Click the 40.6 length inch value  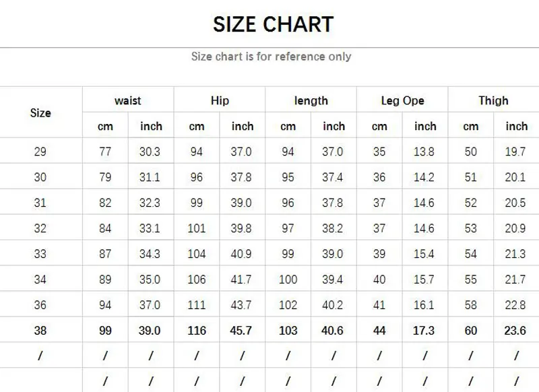coord(333,331)
